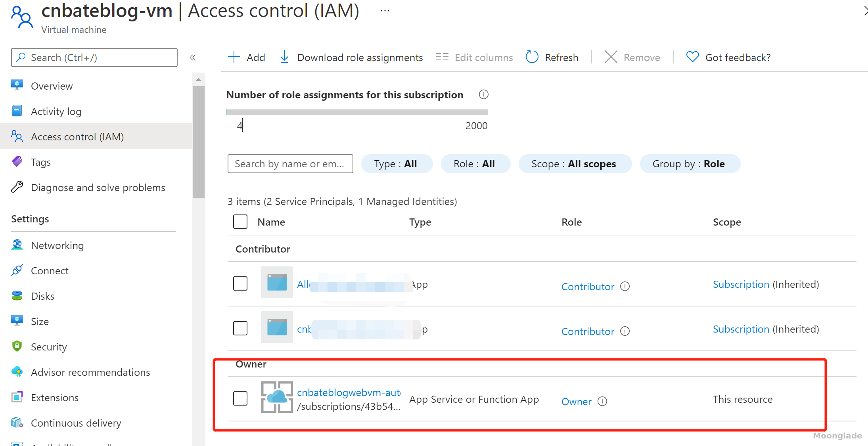Click the Download role assignments arrow icon
The width and height of the screenshot is (868, 446).
(x=284, y=57)
